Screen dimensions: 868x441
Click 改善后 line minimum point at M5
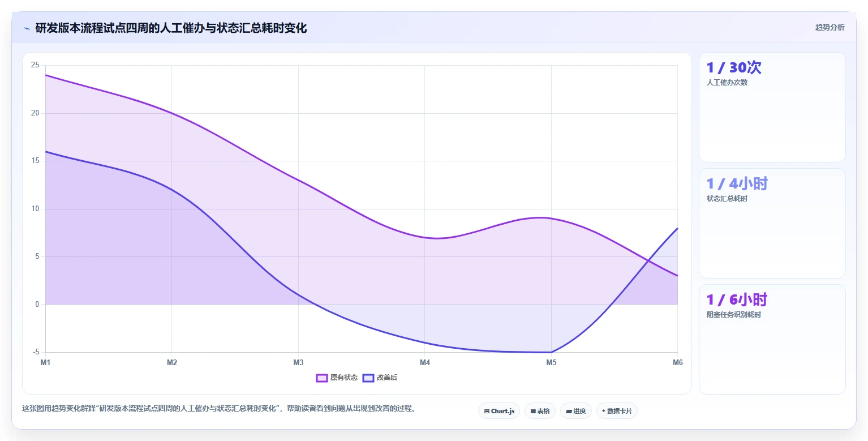pyautogui.click(x=551, y=352)
